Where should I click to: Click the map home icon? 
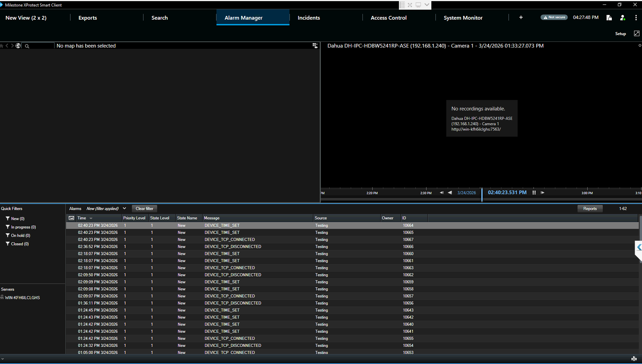(2, 46)
